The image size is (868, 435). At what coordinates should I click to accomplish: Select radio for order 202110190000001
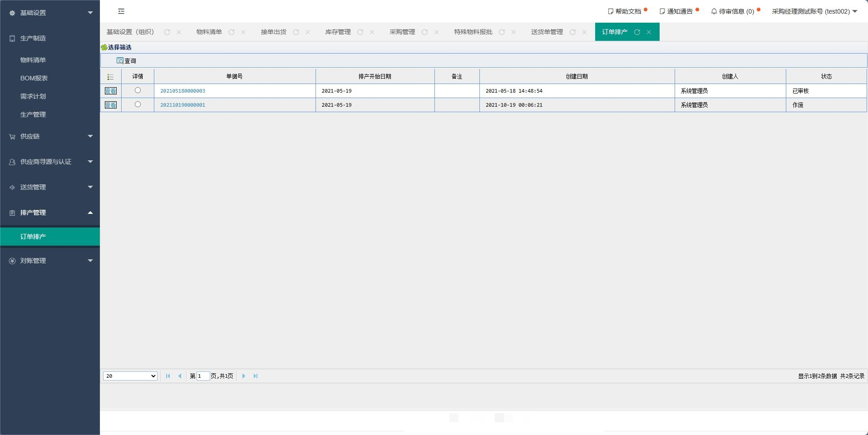coord(138,104)
